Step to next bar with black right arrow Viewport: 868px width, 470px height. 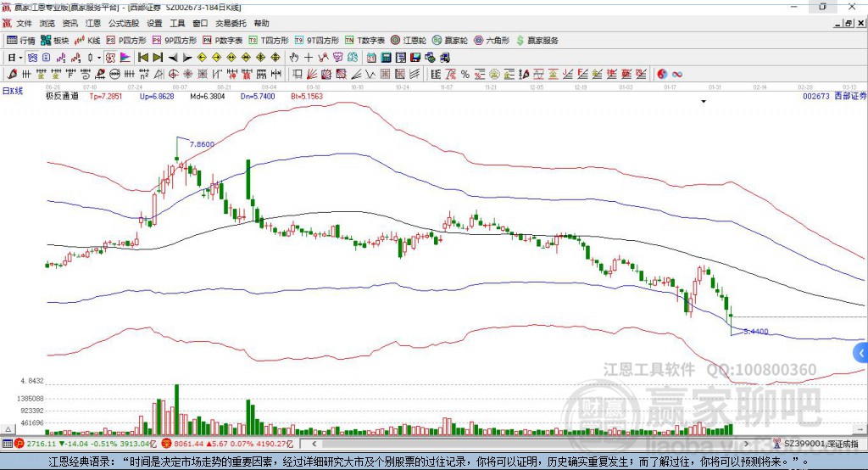coord(187,57)
